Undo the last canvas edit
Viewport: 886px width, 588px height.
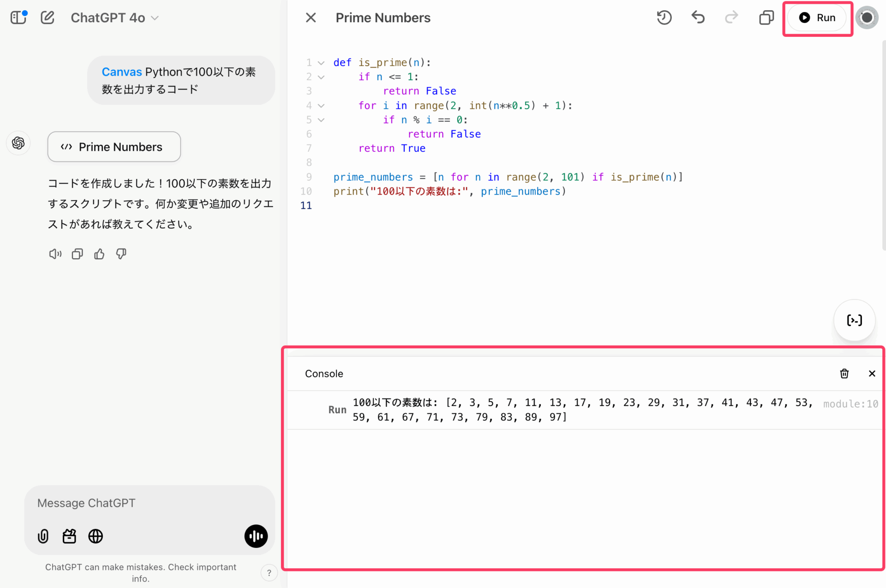pos(698,18)
